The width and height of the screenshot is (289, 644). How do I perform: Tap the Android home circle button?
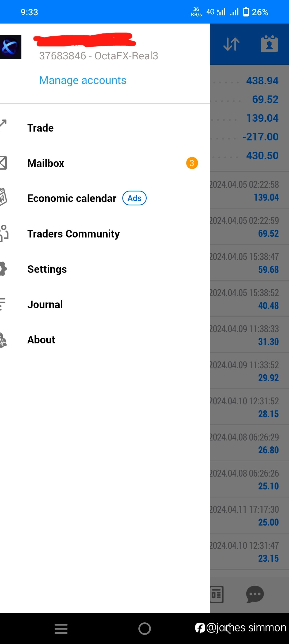(144, 628)
